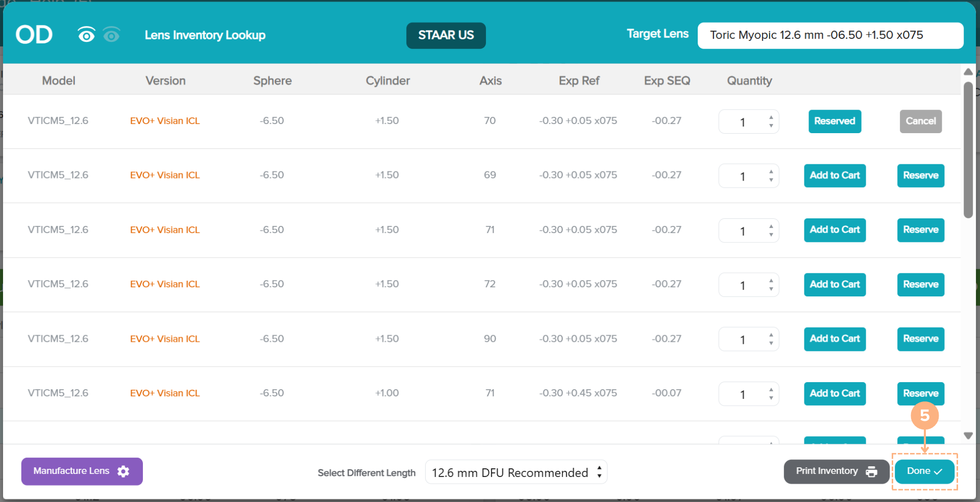
Task: Switch to the dimmed left eye icon
Action: coord(111,35)
